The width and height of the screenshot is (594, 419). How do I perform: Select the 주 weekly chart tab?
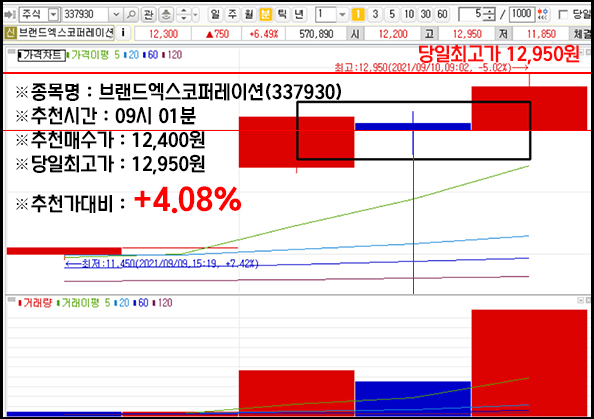click(232, 15)
